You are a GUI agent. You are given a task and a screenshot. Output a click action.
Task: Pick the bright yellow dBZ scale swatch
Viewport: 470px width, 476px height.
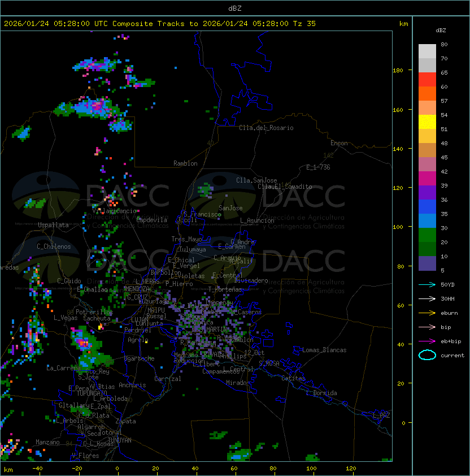[427, 122]
